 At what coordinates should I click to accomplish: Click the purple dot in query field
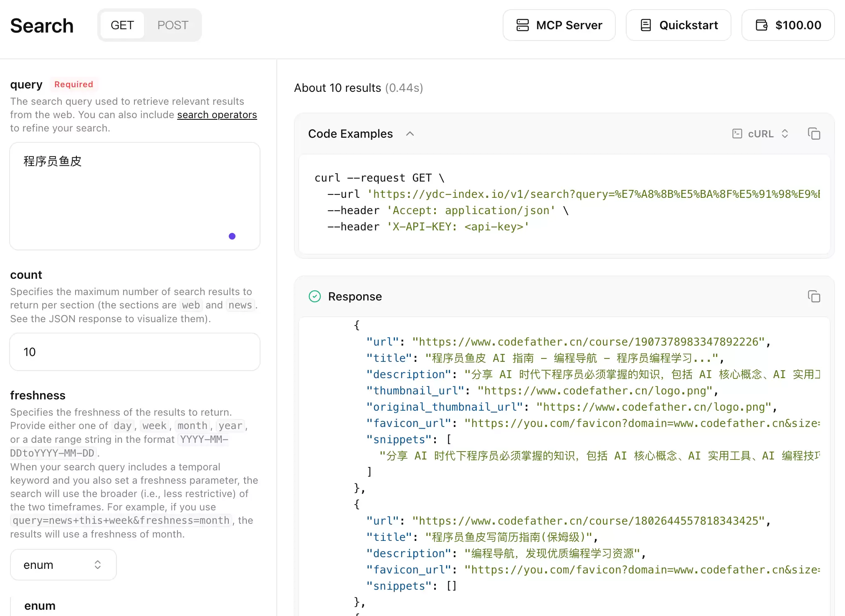[x=232, y=236]
